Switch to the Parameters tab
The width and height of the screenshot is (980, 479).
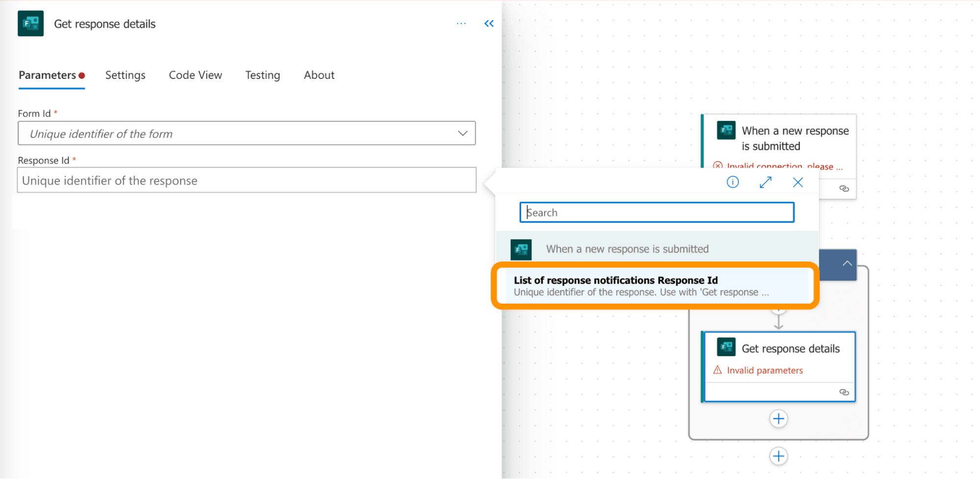[51, 75]
